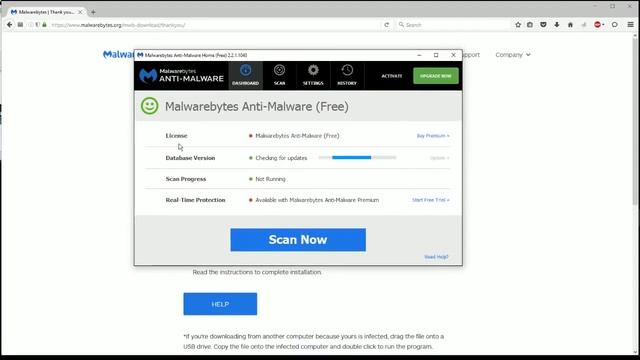The height and width of the screenshot is (360, 640).
Task: Click the Malwarebytes Anti-Malware logo
Action: click(x=181, y=76)
